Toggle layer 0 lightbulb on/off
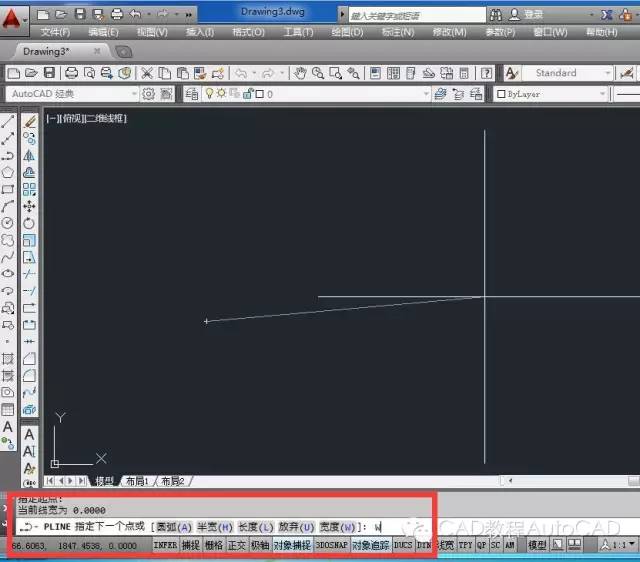 coord(209,93)
